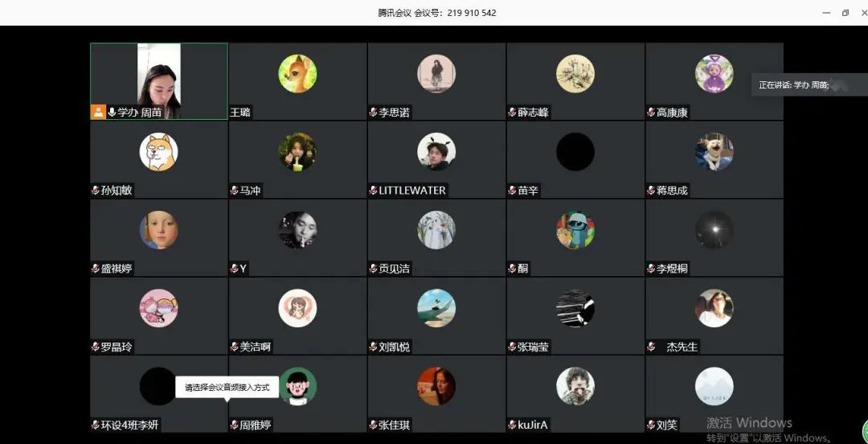Click the 学办 周苗 video feed

[159, 81]
